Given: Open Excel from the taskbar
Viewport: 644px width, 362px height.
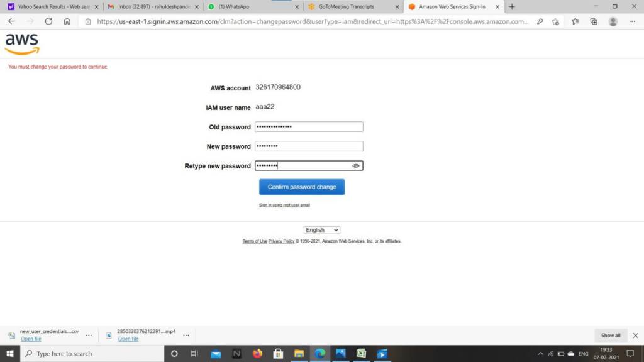Looking at the screenshot, I should tap(362, 353).
